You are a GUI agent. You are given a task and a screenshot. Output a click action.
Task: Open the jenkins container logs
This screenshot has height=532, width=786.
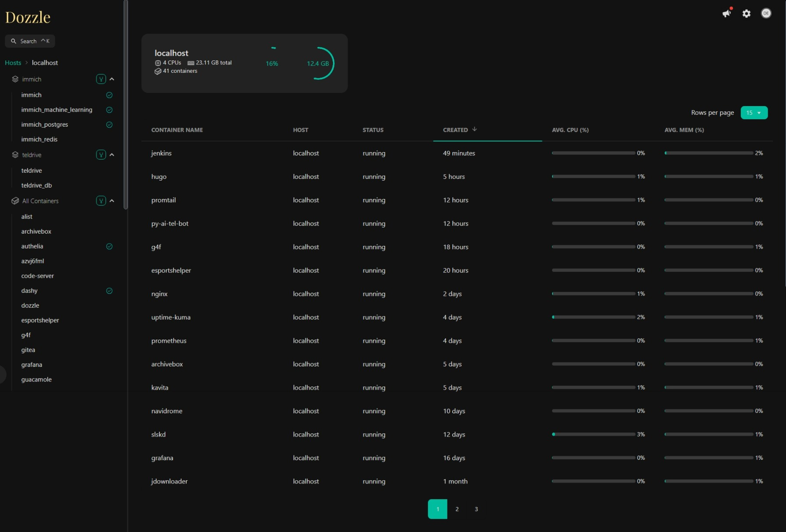coord(161,153)
